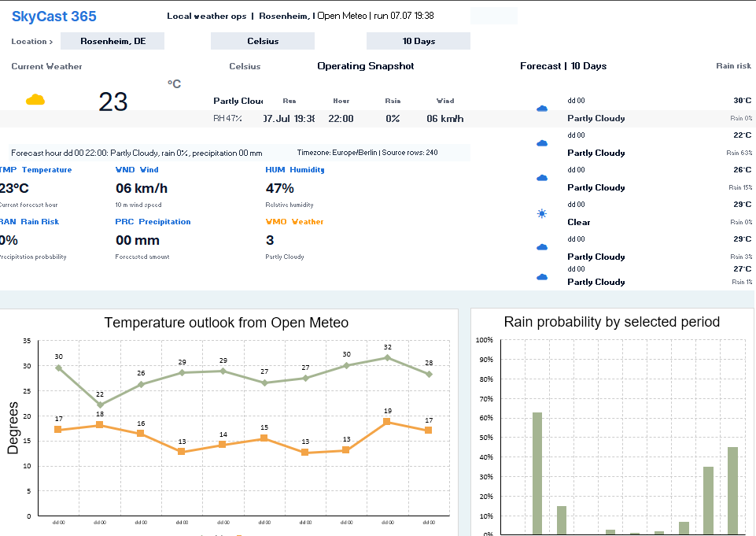Screen dimensions: 756x536
Task: Click the SkyCast 365 logo title
Action: (x=54, y=17)
